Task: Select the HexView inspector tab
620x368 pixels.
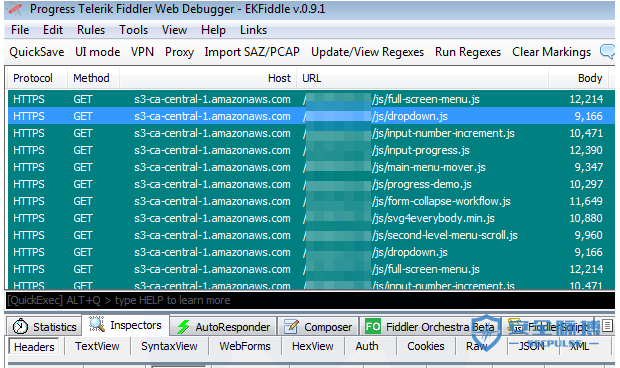Action: pyautogui.click(x=312, y=346)
